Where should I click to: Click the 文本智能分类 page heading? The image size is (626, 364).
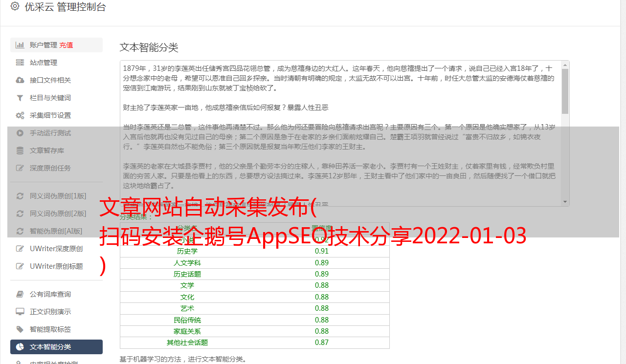click(x=149, y=47)
